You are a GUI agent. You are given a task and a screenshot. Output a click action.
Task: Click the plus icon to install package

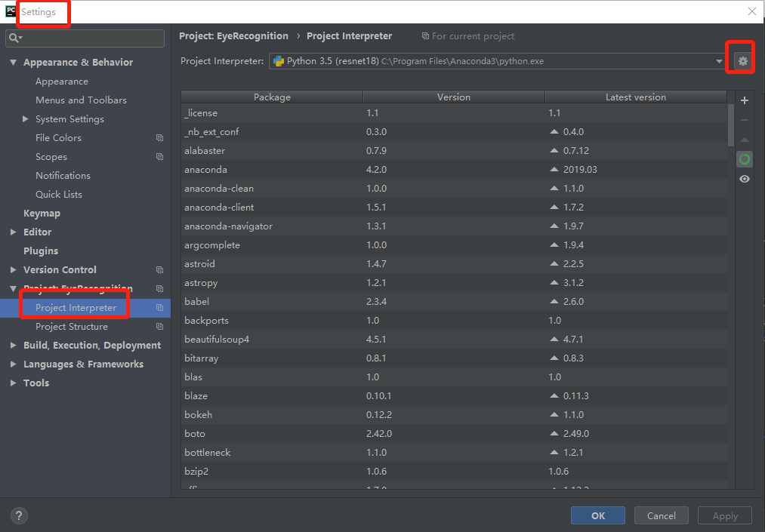point(745,100)
